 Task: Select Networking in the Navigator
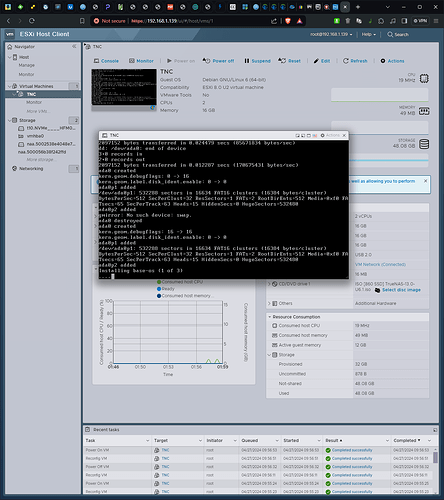click(x=31, y=169)
